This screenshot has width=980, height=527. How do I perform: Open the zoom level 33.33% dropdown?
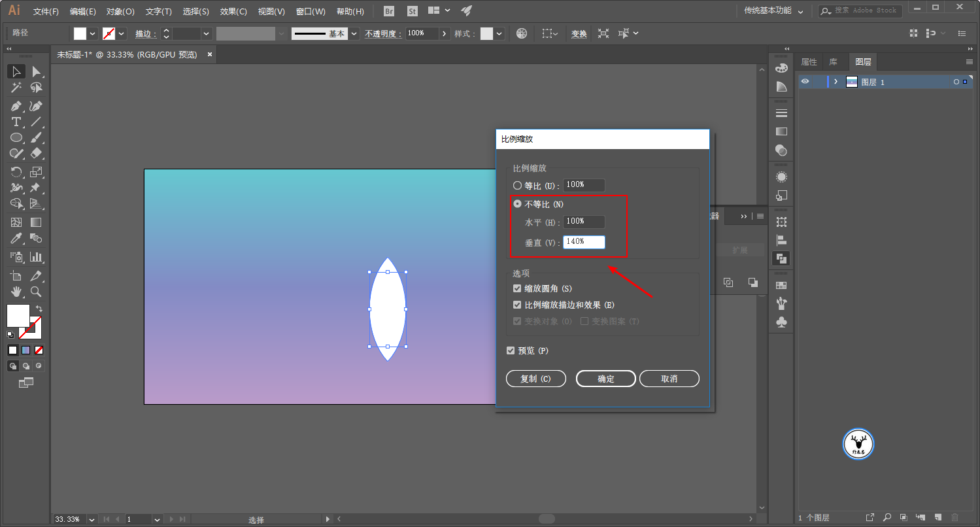click(91, 519)
